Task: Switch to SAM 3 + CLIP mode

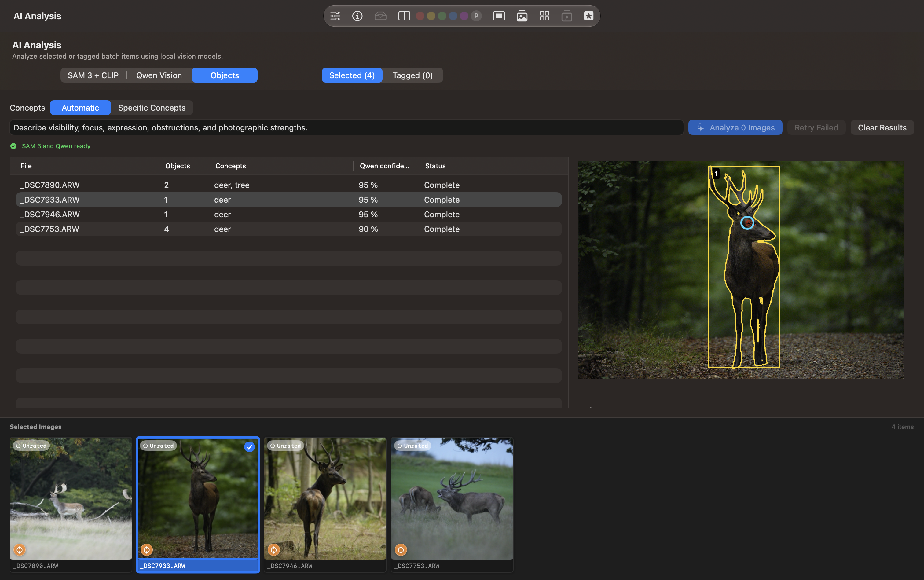Action: tap(93, 75)
